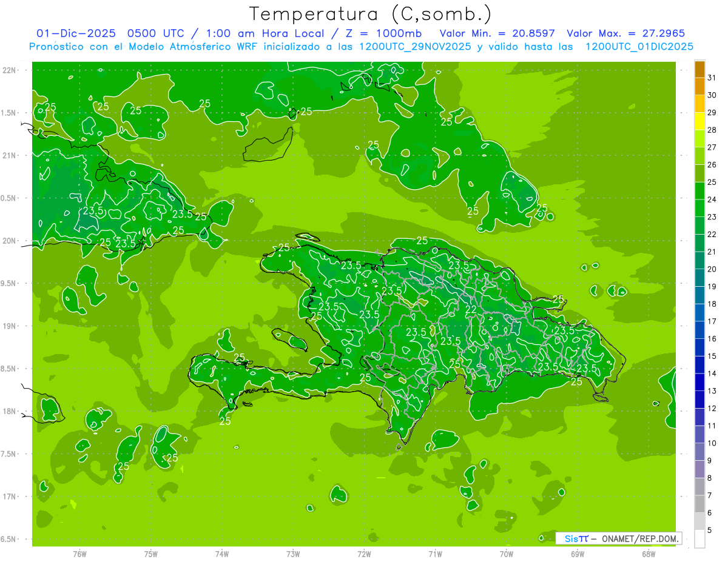Click the orange legend swatch between 30 and 31

[699, 86]
